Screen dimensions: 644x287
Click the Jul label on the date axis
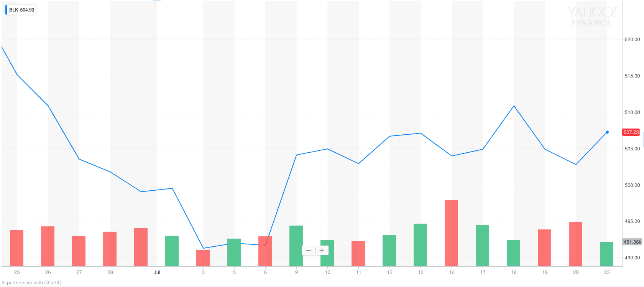point(157,272)
